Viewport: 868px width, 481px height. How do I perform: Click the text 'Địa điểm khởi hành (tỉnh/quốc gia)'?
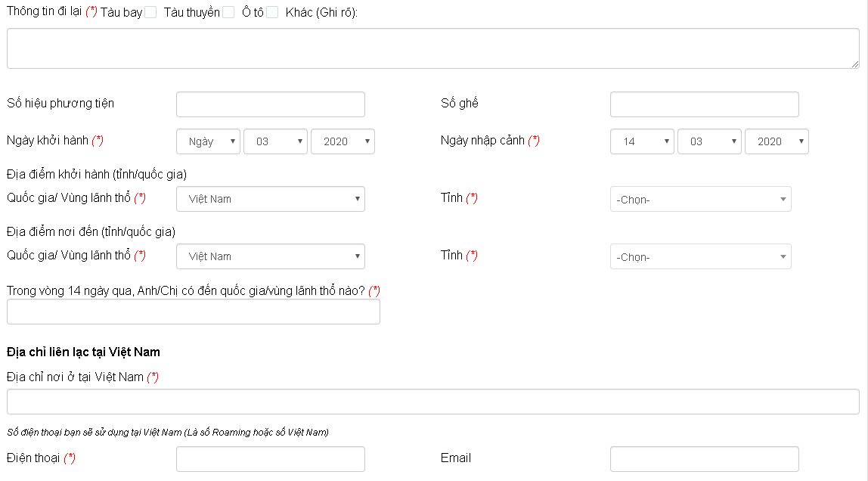(97, 175)
